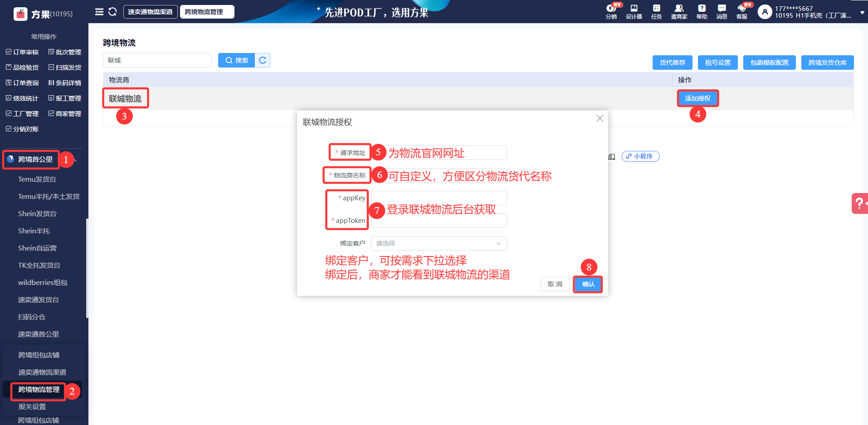This screenshot has height=425, width=868.
Task: Contact 客服 customer service icon
Action: coord(742,11)
